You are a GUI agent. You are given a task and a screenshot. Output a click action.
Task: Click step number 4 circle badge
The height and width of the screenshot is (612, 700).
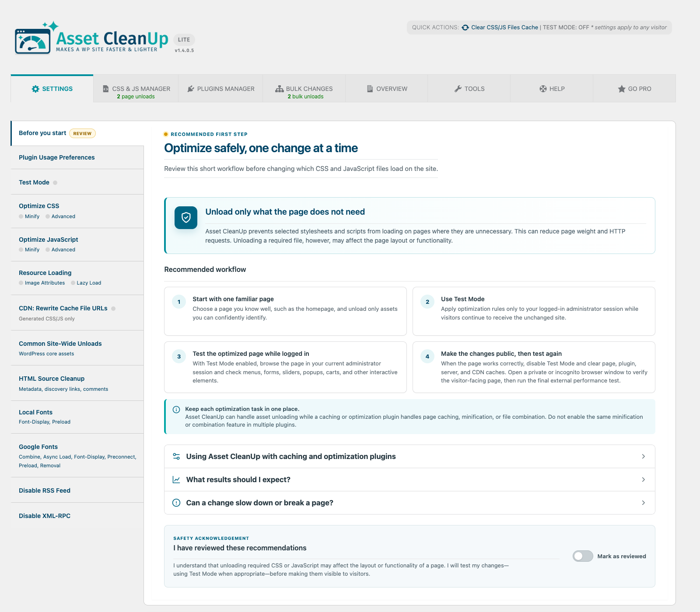(427, 356)
